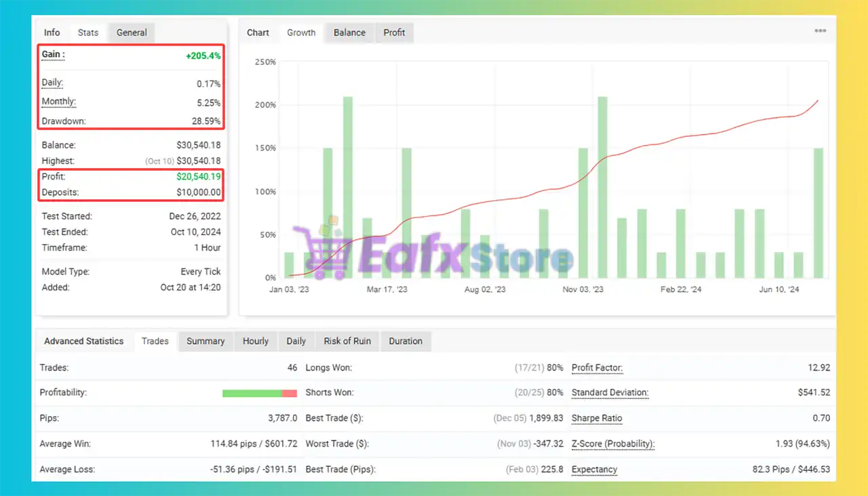Viewport: 868px width, 496px height.
Task: Click the Z-Score (Probability) label
Action: click(613, 444)
